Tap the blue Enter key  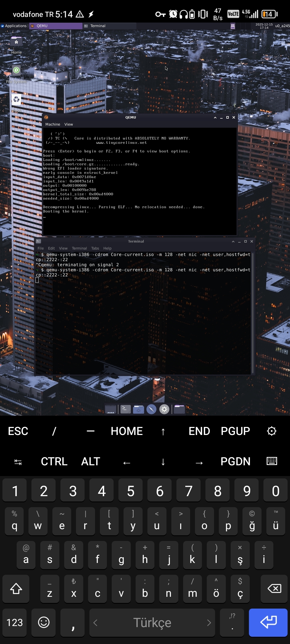[x=268, y=623]
